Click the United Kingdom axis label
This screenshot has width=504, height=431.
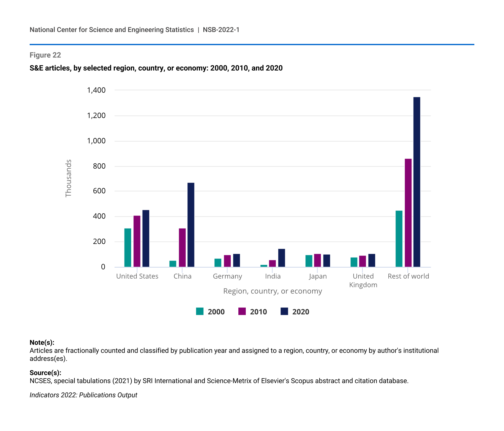pos(363,280)
